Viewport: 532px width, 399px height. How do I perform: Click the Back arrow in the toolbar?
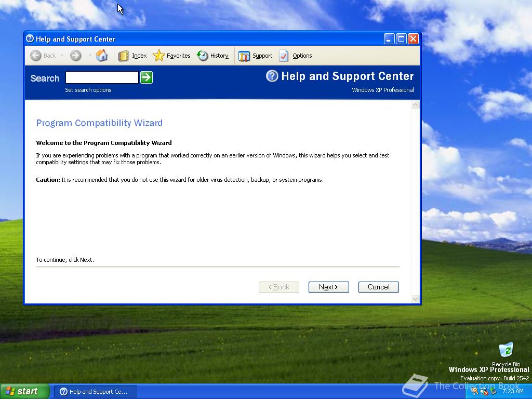(x=36, y=55)
